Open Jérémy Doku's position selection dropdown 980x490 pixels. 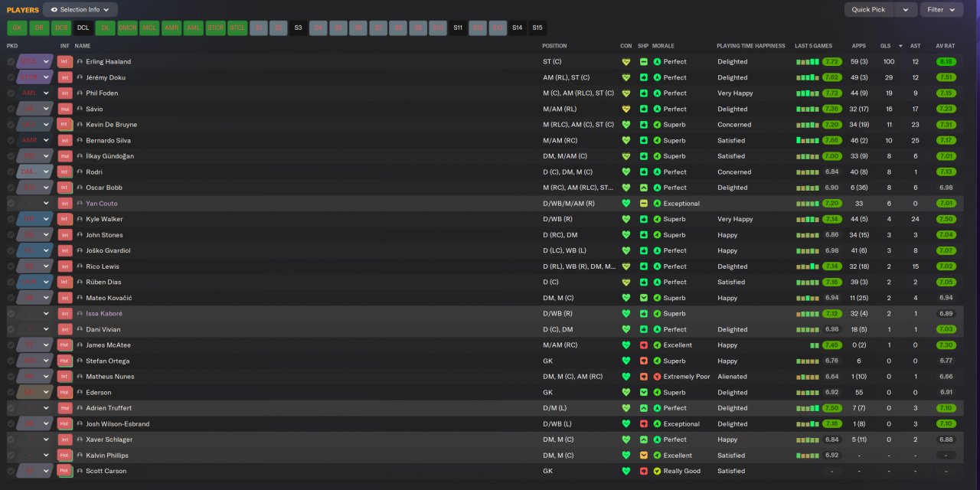point(46,77)
